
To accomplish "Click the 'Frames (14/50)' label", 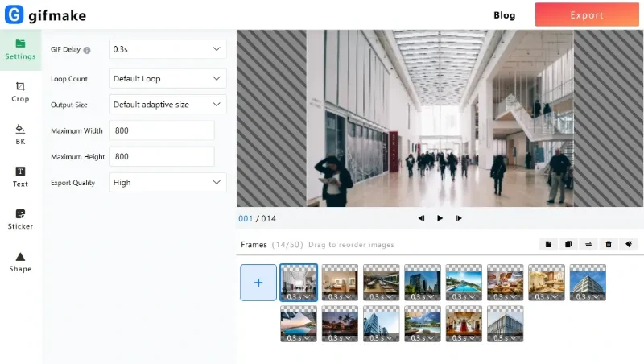I will click(x=272, y=245).
